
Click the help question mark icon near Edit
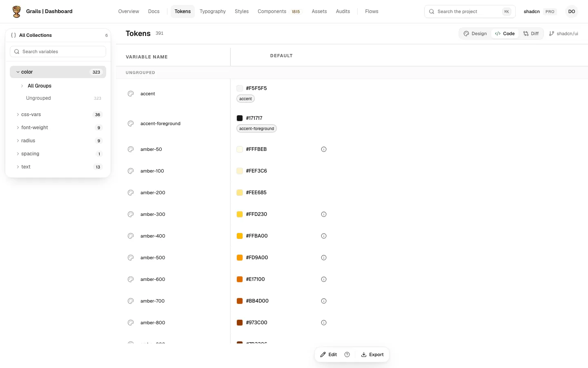(347, 355)
